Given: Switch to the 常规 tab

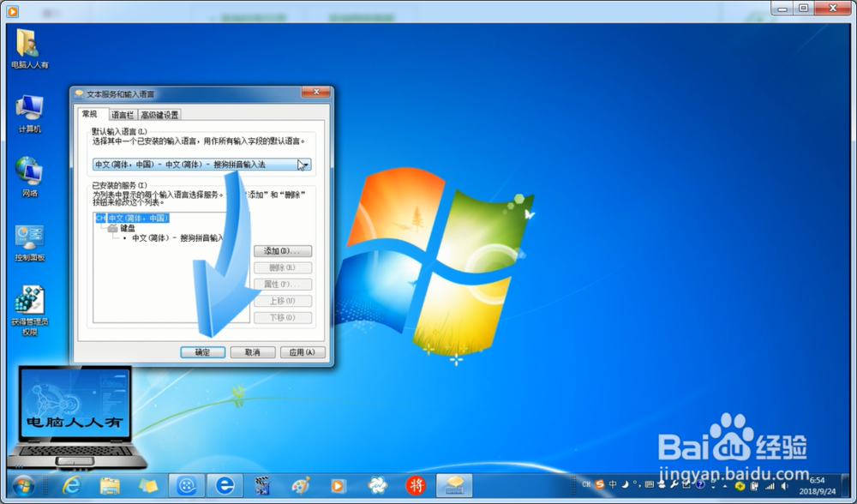Looking at the screenshot, I should pyautogui.click(x=90, y=114).
